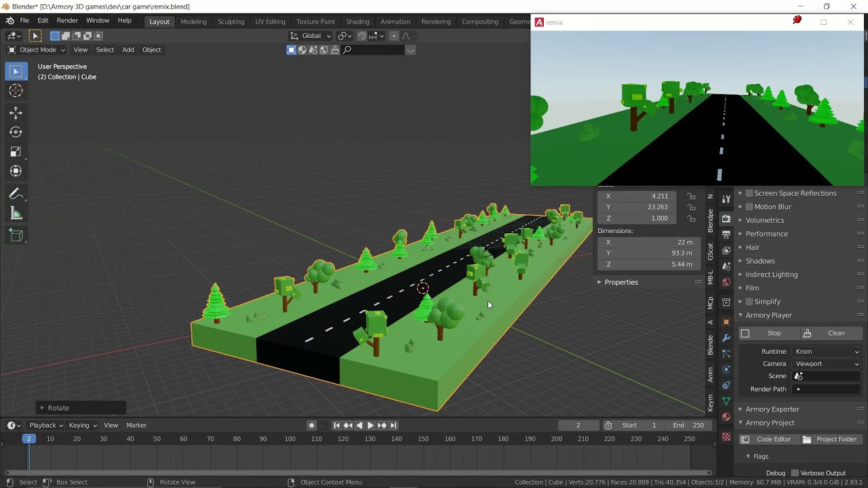Open the Render menu
This screenshot has width=868, height=488.
(x=67, y=21)
